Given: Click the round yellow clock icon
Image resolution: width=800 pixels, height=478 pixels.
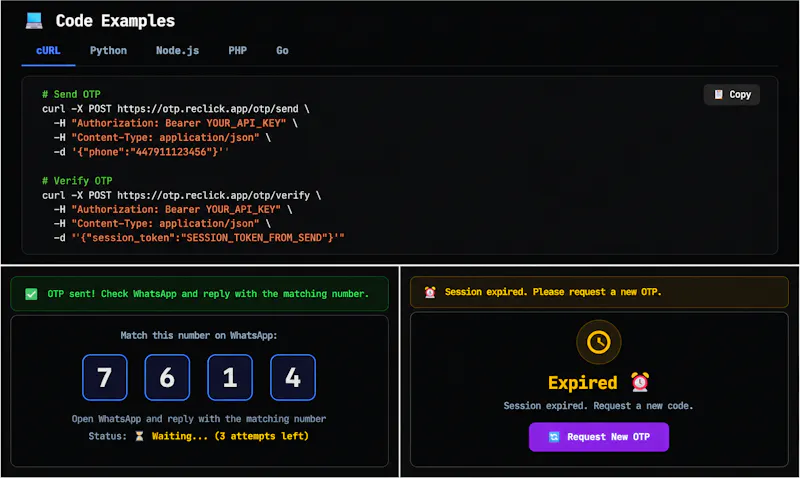Looking at the screenshot, I should click(598, 342).
